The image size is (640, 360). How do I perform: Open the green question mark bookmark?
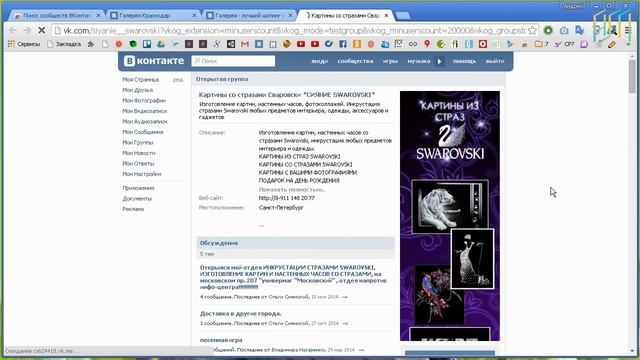441,44
